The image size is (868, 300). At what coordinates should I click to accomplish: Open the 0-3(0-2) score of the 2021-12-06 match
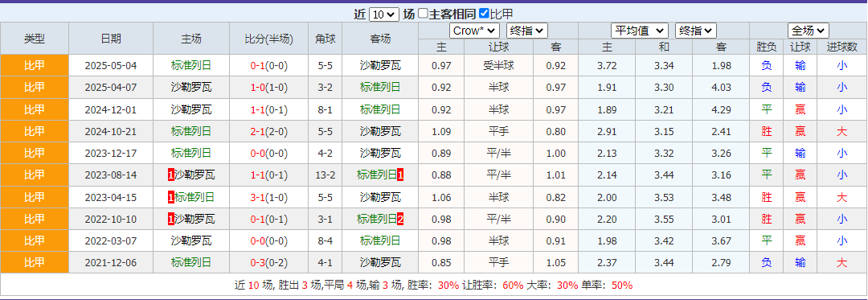268,264
